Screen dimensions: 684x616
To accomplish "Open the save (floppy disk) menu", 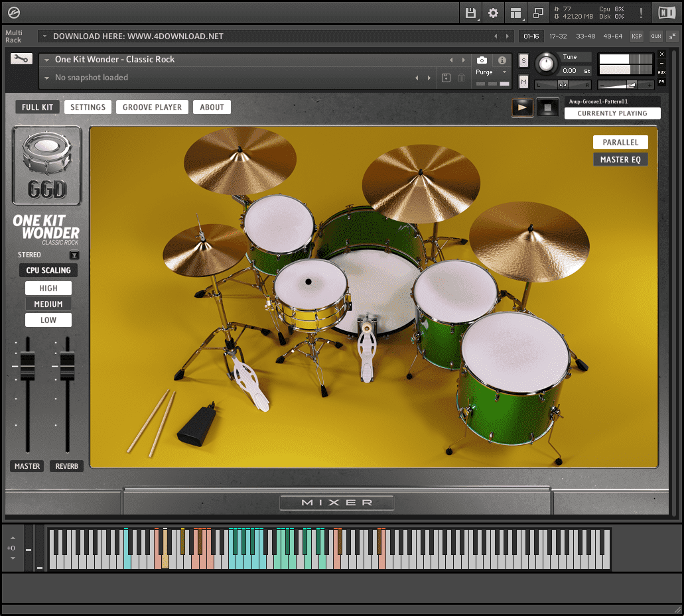I will pos(470,13).
